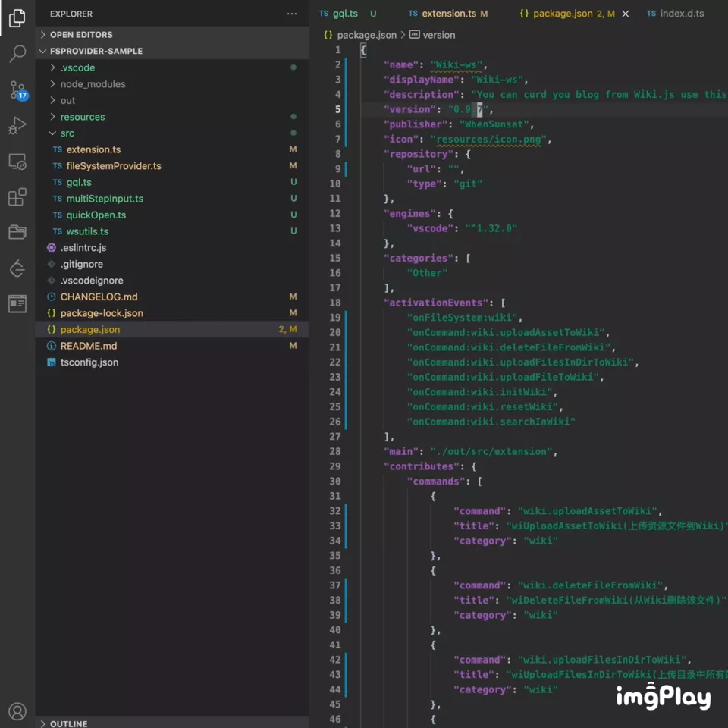Click the "WhenSunset" publisher value
The height and width of the screenshot is (728, 728).
coord(494,124)
